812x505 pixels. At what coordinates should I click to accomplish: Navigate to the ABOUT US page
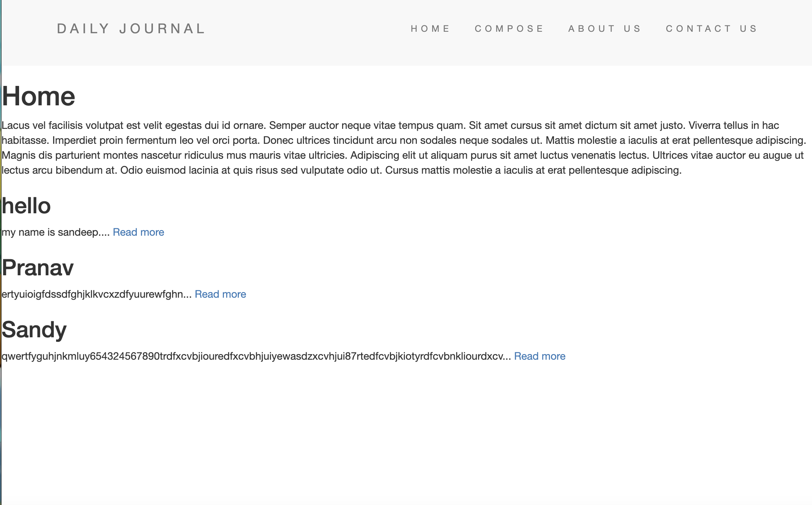point(604,28)
